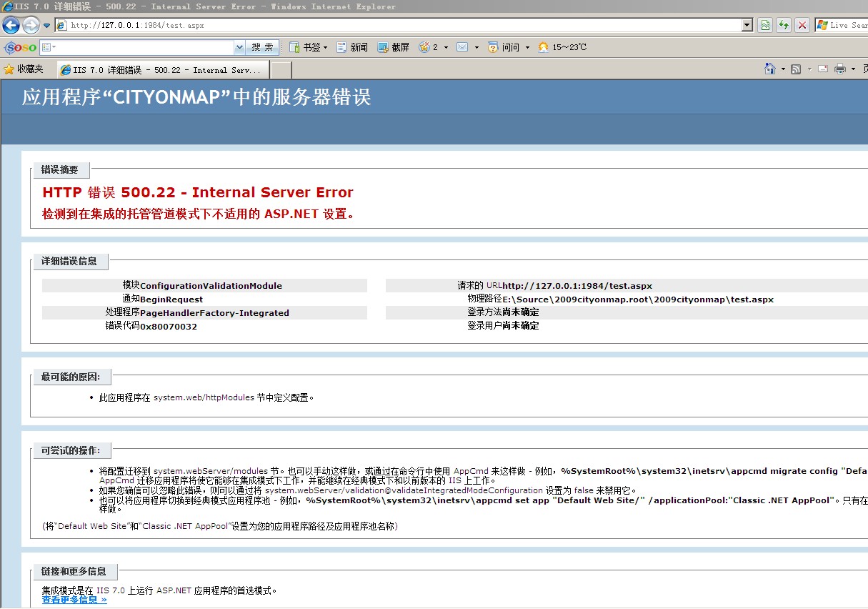The image size is (868, 609).
Task: Open the 问问 dropdown arrow
Action: pyautogui.click(x=527, y=47)
